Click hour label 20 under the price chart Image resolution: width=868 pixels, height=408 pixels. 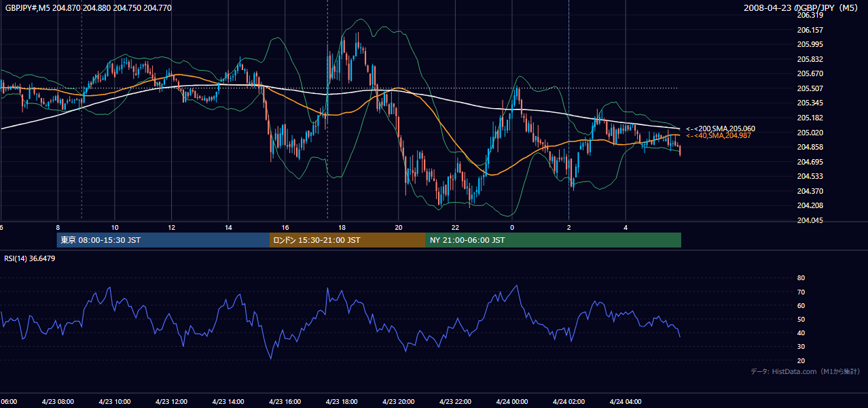click(x=398, y=228)
